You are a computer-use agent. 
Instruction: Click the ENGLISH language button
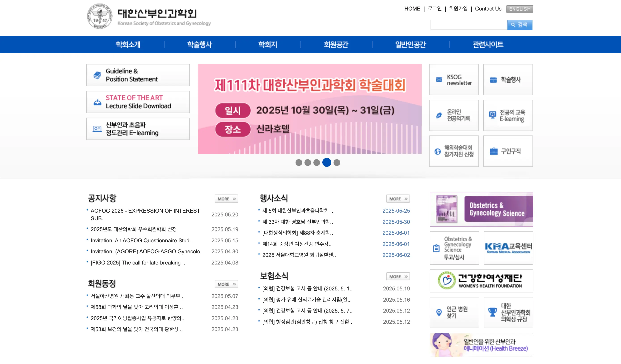tap(520, 9)
